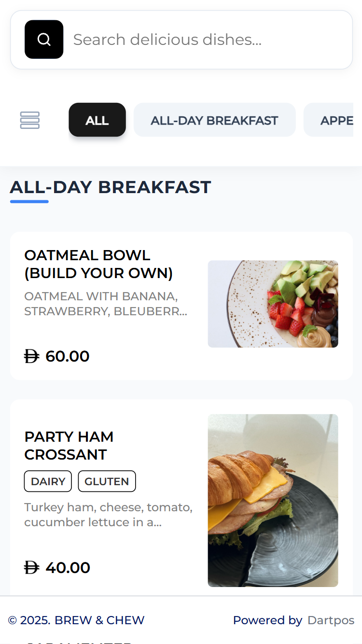
Task: Click the GLUTEN allergen tag
Action: 107,481
